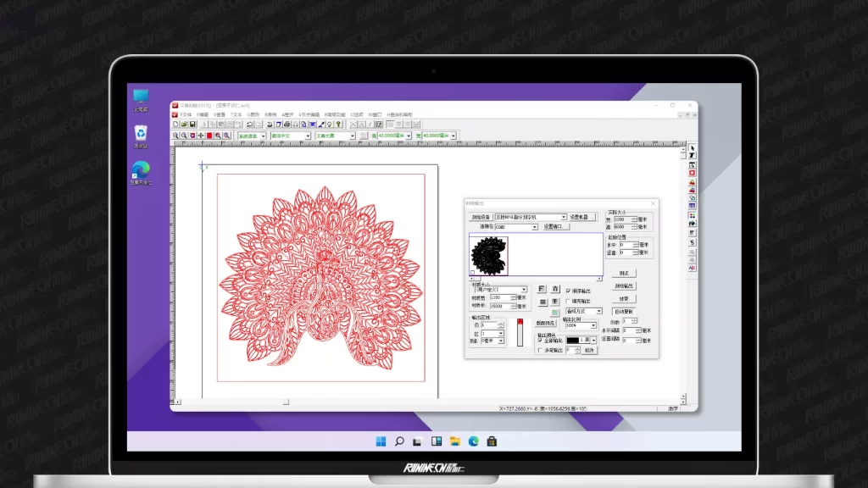
Task: Open the 连接在 COM port dropdown
Action: coord(534,227)
